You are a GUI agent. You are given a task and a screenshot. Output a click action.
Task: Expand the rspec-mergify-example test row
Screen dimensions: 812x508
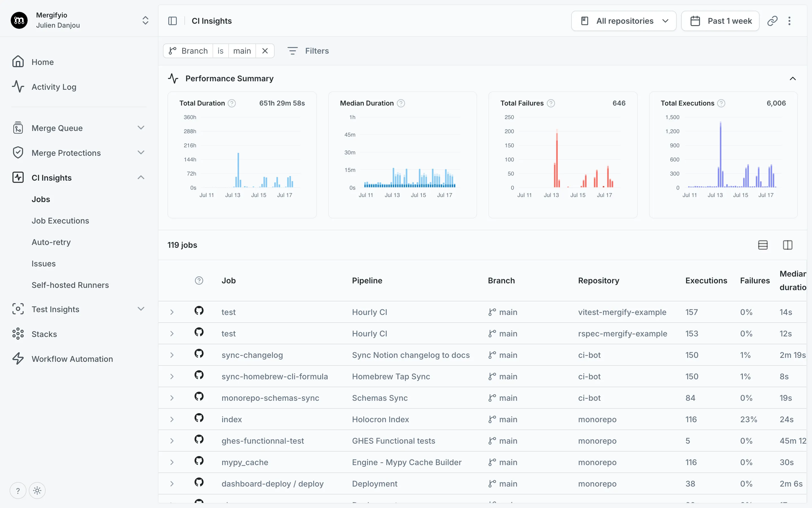pos(172,334)
